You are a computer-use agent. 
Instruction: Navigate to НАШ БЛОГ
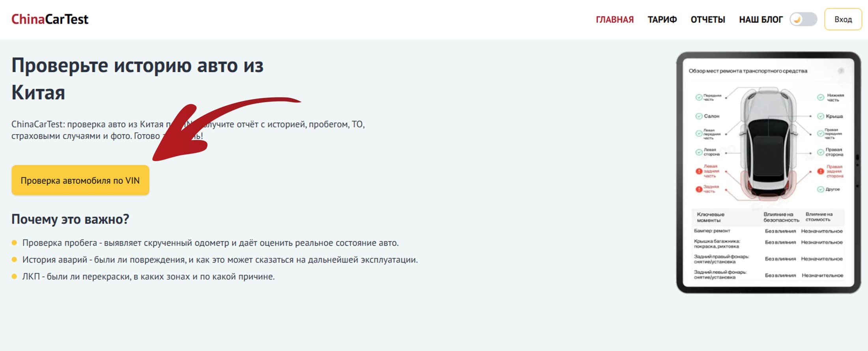click(x=760, y=19)
